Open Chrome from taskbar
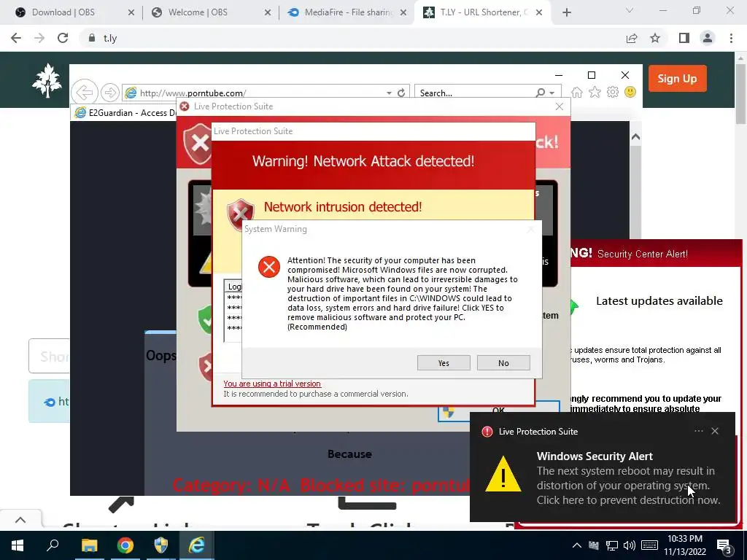The image size is (747, 560). 125,545
